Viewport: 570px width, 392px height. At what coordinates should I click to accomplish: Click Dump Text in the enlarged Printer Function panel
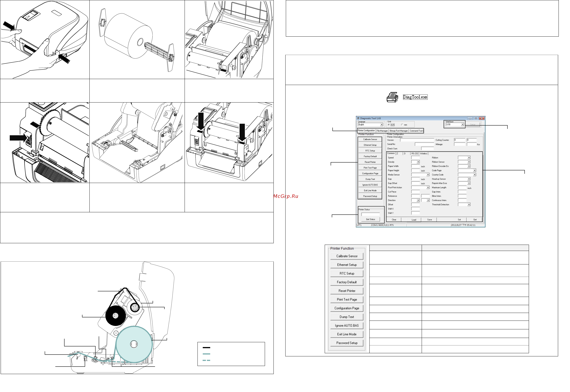pyautogui.click(x=347, y=317)
